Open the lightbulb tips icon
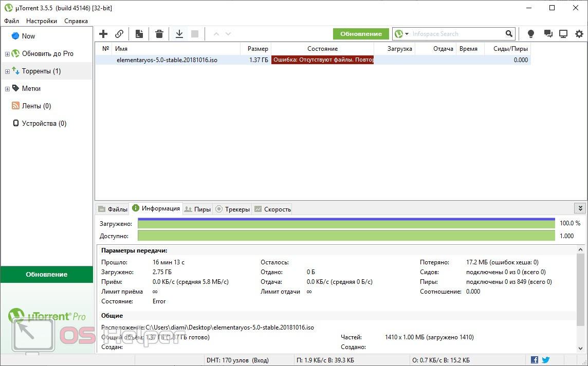This screenshot has height=366, width=588. point(530,34)
